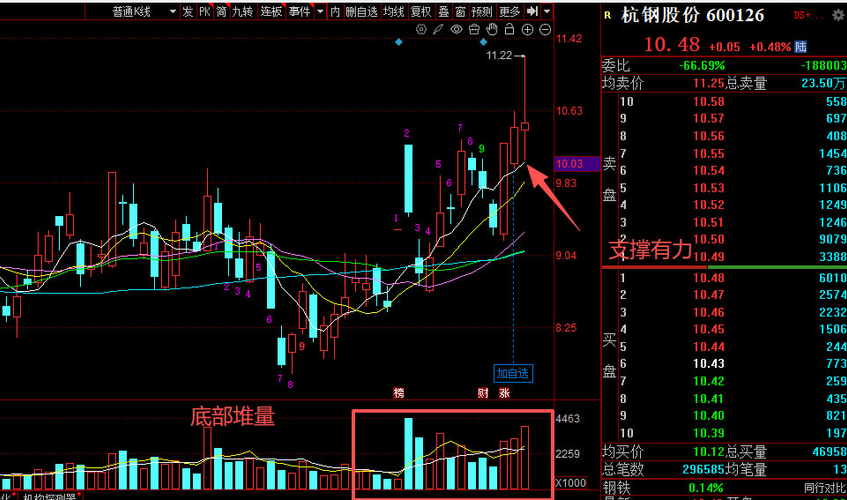Click the 加自选 add-to-watchlist button
Screen dimensions: 847x500
[513, 373]
